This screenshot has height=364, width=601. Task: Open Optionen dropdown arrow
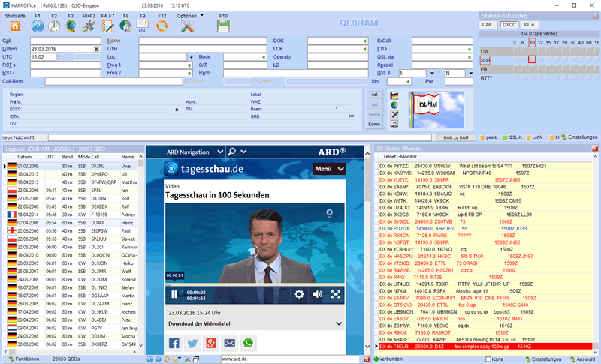(x=202, y=16)
